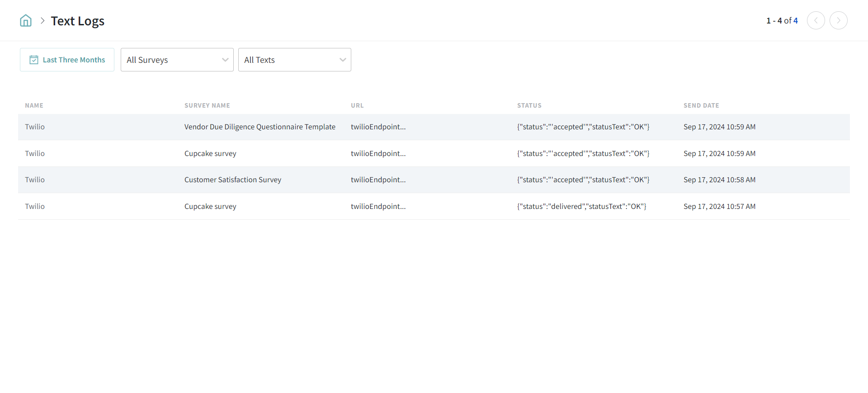This screenshot has height=393, width=868.
Task: Go to the home page icon
Action: (x=26, y=21)
